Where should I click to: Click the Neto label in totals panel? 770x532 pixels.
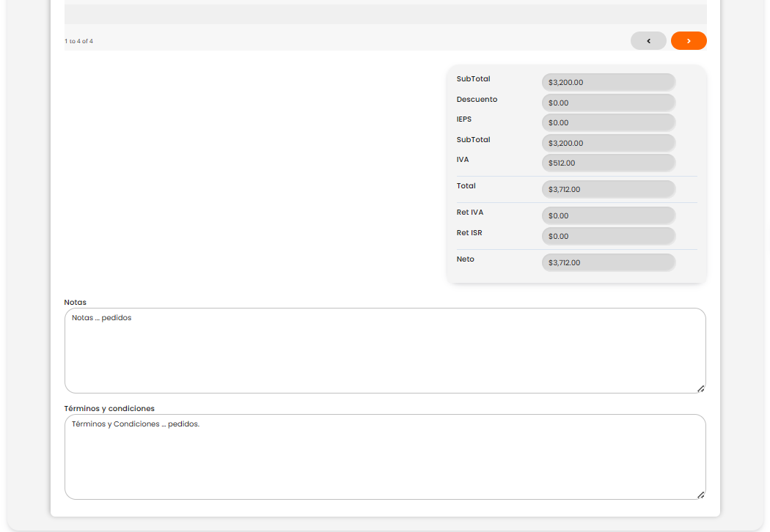point(466,259)
